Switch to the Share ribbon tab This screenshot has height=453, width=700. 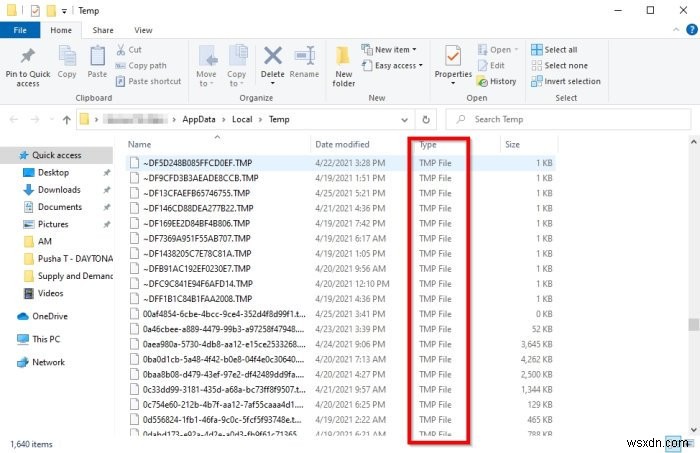[x=103, y=30]
